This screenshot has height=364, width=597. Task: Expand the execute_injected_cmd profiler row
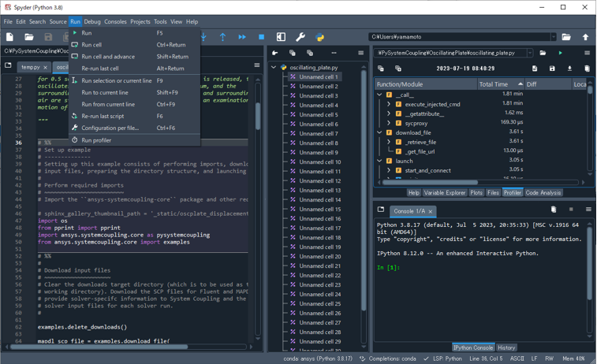click(389, 104)
